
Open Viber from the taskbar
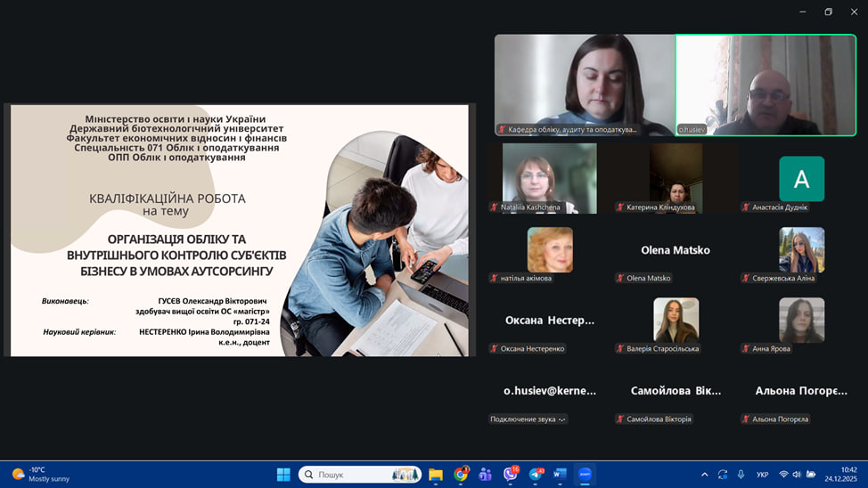(511, 475)
